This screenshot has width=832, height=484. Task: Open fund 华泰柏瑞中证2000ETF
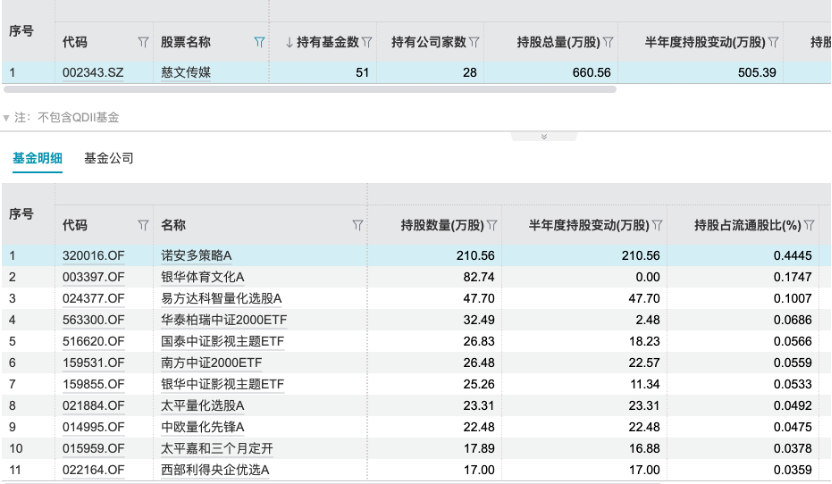click(x=224, y=319)
